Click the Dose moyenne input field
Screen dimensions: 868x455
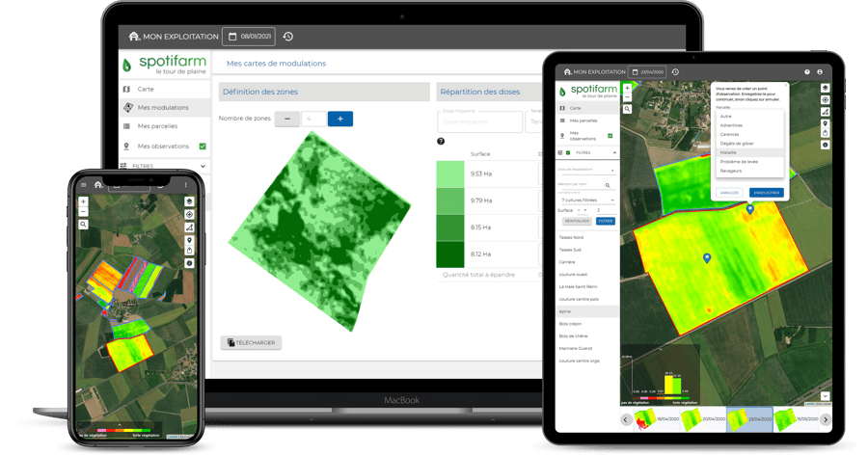(479, 121)
